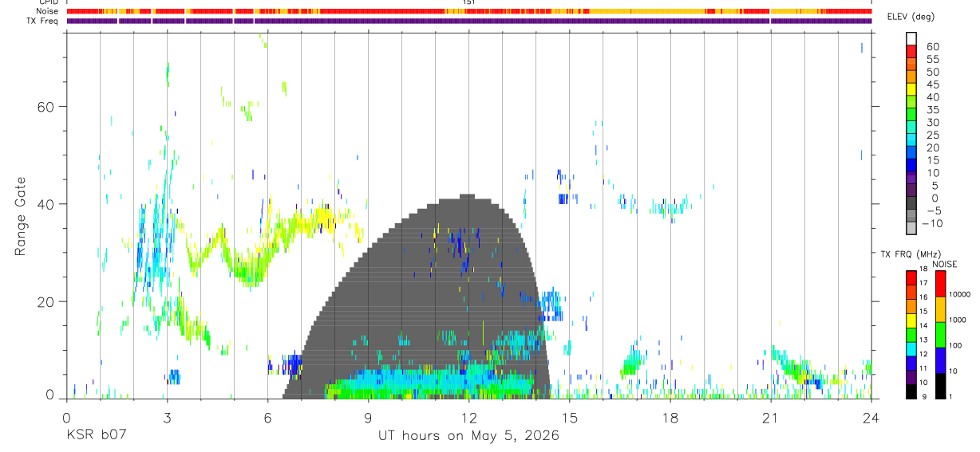Click the Range Gate axis tick label '60'

coord(45,107)
